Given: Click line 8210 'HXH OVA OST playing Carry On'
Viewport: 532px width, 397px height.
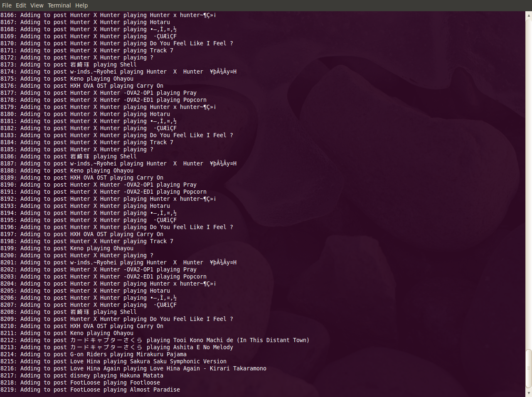Looking at the screenshot, I should tap(117, 326).
